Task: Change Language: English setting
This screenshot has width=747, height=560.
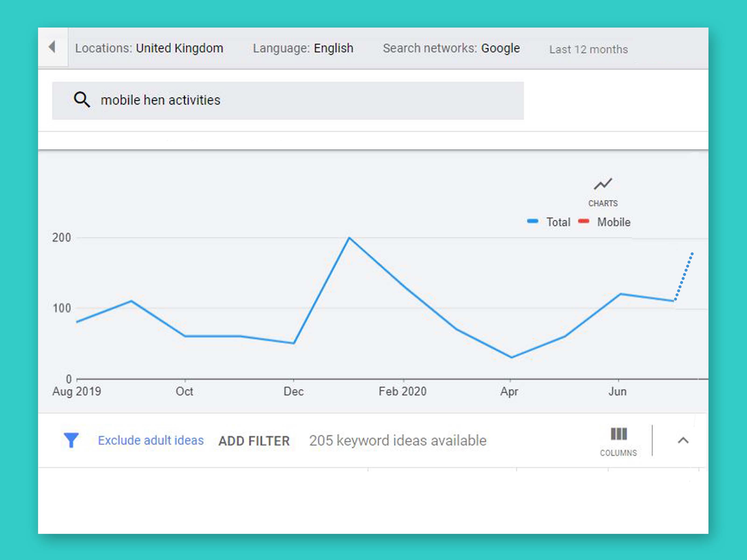Action: (x=303, y=48)
